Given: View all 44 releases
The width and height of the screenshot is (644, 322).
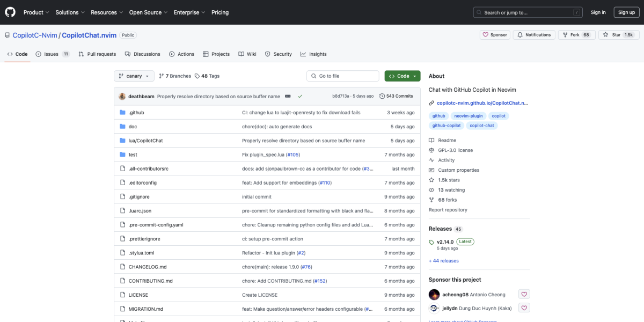Looking at the screenshot, I should [443, 260].
